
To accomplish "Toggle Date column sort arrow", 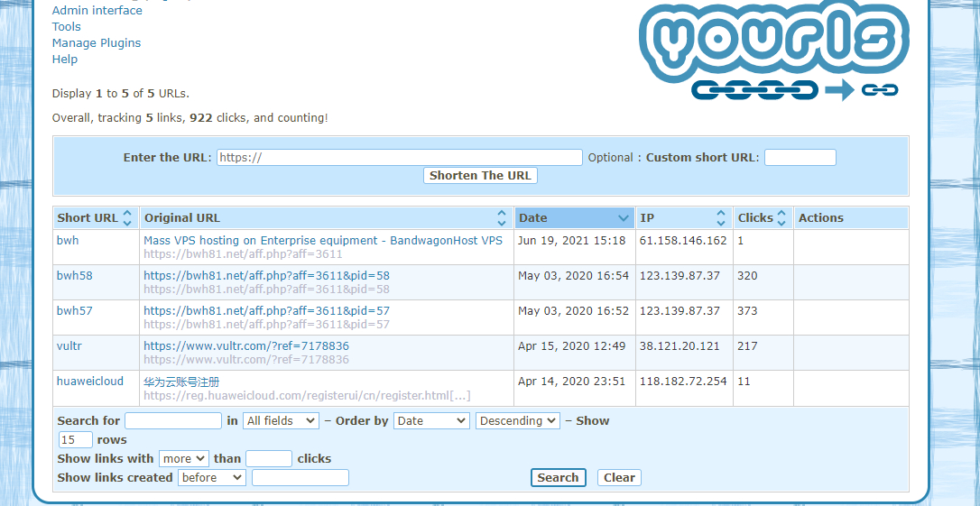I will 624,218.
